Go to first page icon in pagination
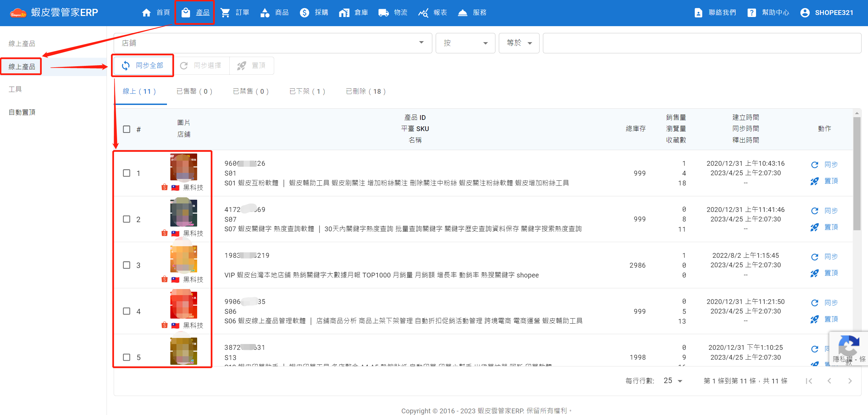This screenshot has height=415, width=868. (x=809, y=381)
